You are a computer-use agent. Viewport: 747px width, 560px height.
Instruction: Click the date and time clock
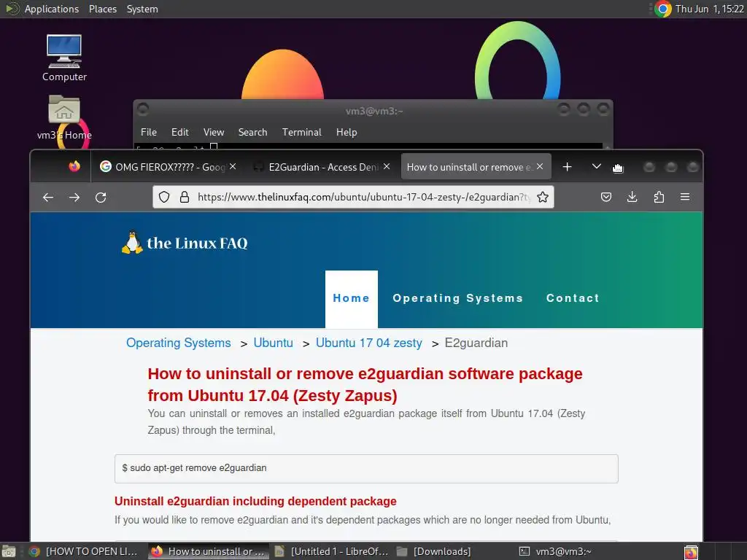(709, 9)
